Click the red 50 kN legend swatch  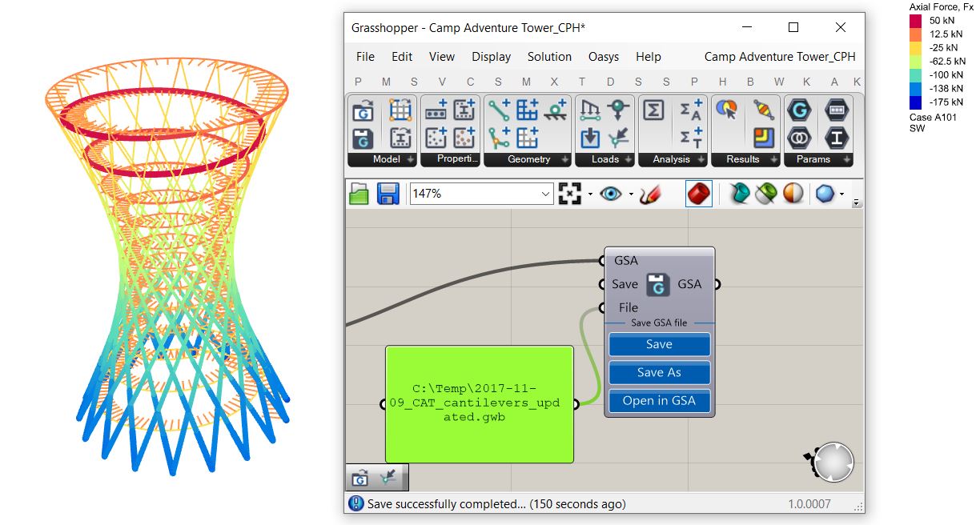(916, 19)
